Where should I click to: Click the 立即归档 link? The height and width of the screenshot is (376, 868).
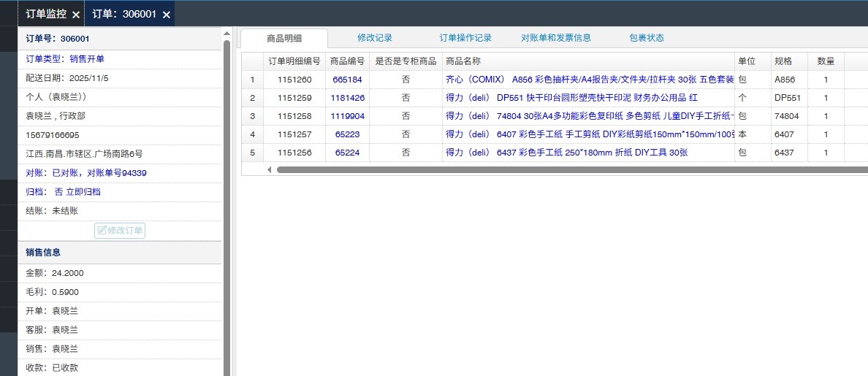[x=83, y=192]
